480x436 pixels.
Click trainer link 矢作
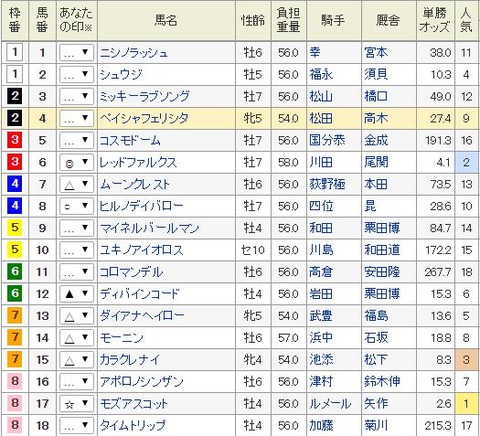[376, 404]
